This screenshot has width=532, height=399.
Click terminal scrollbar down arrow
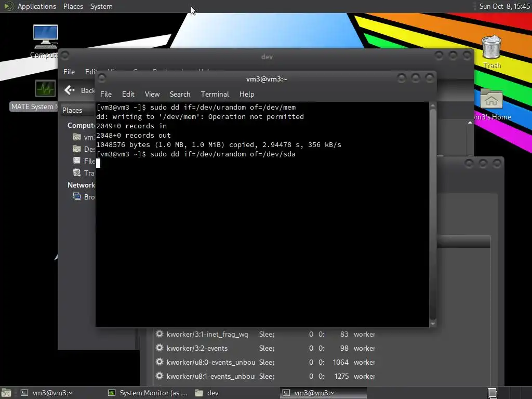pos(433,324)
